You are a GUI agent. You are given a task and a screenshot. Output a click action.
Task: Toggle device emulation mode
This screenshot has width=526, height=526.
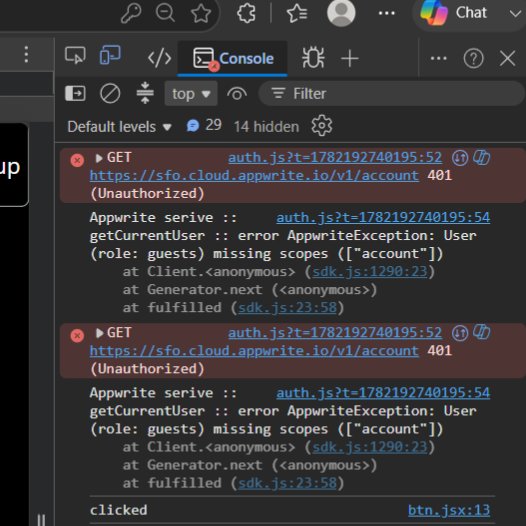click(x=110, y=55)
